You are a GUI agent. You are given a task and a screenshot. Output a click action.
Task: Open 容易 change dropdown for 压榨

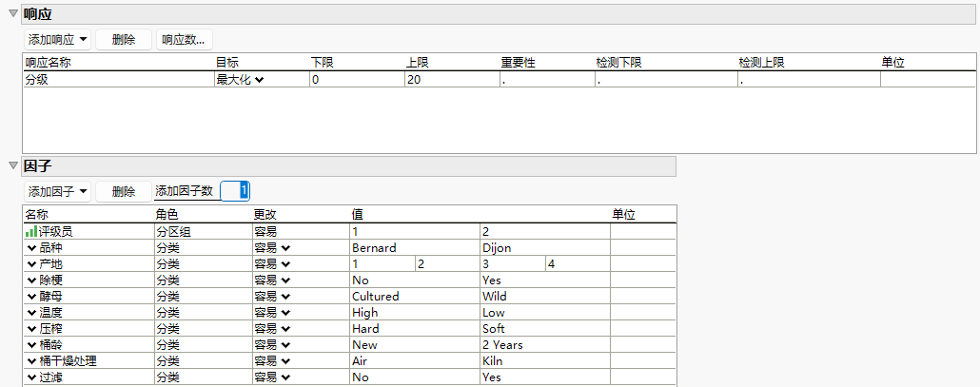point(272,329)
